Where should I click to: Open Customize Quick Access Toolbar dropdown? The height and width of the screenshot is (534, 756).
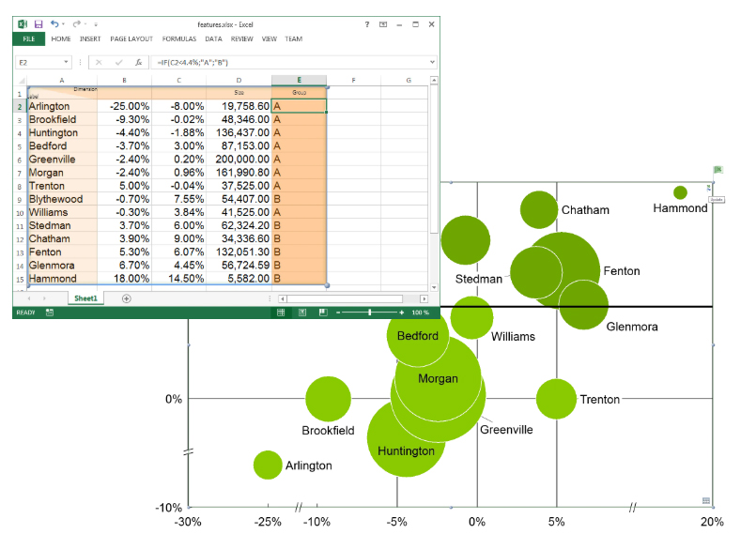coord(96,23)
